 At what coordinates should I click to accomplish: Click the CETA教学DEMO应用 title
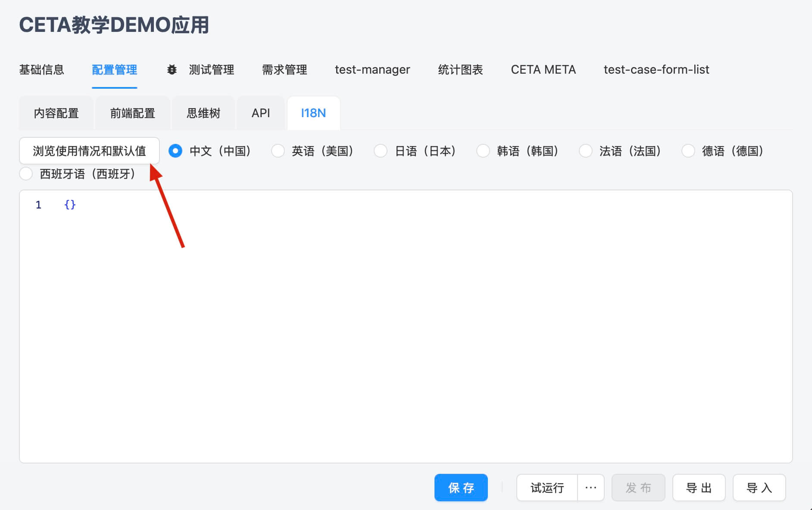[x=114, y=25]
